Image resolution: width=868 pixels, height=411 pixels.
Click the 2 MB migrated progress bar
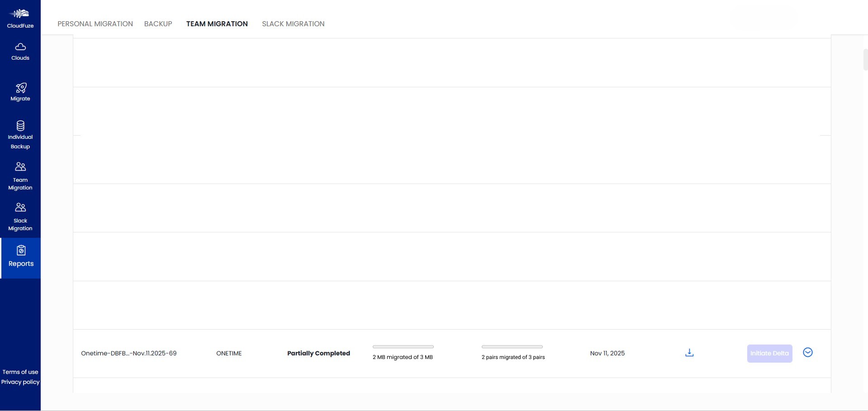tap(403, 347)
